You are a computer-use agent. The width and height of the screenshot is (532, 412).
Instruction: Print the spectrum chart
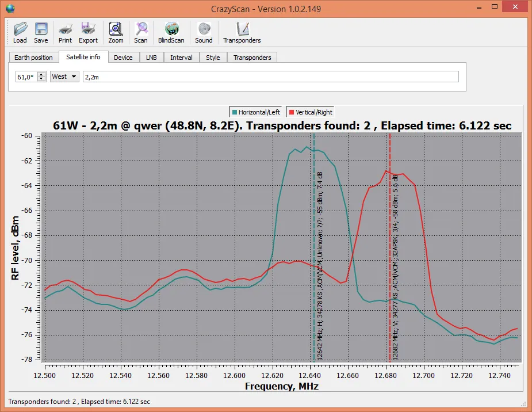point(65,32)
